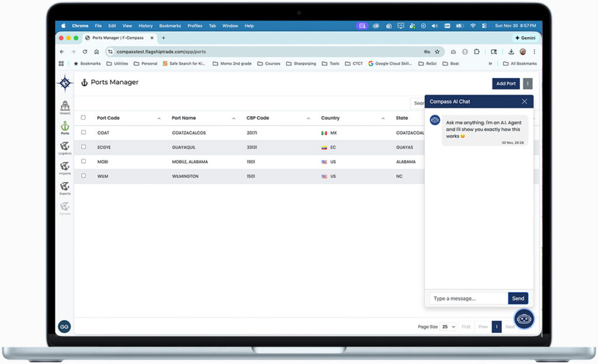
Task: Open the three-dot menu beside Add Port
Action: click(527, 83)
